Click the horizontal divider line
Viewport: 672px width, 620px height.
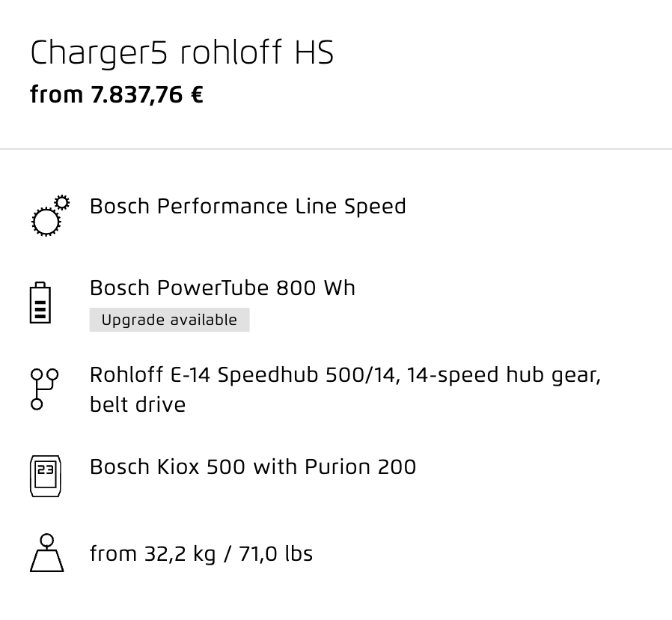pos(336,149)
